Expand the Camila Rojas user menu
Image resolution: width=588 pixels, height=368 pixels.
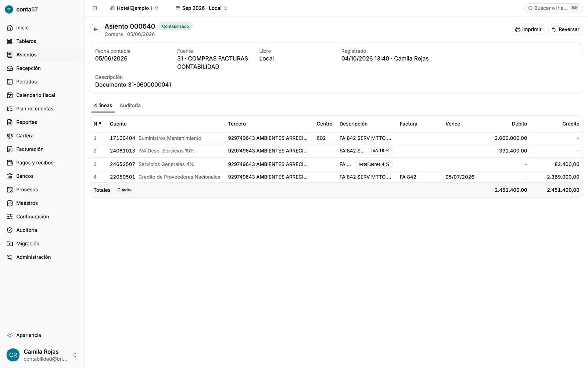pyautogui.click(x=42, y=355)
